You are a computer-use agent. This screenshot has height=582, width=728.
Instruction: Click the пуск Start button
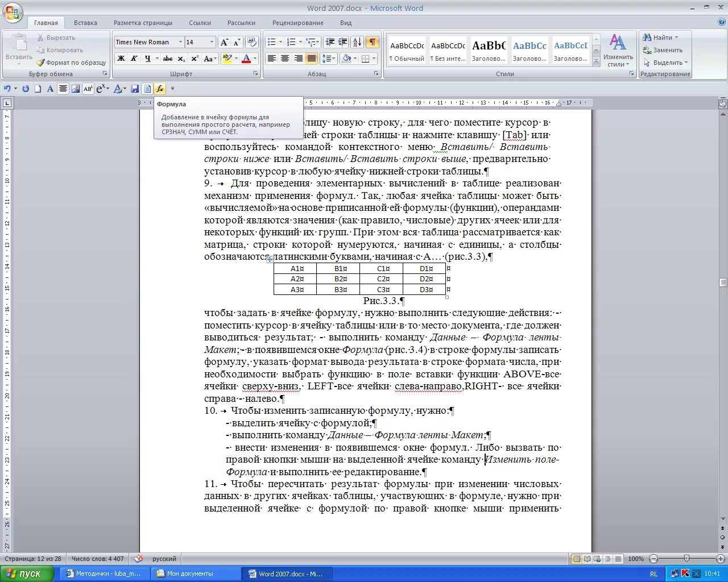(x=27, y=573)
